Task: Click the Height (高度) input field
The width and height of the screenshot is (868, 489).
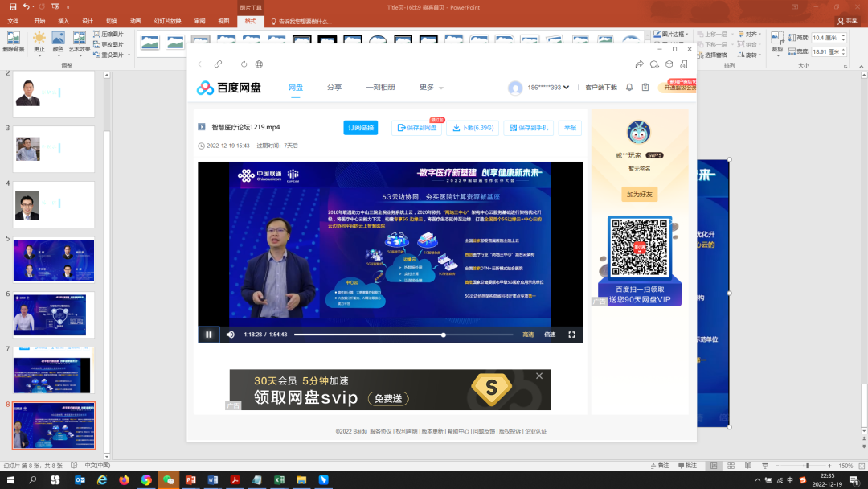Action: (829, 38)
